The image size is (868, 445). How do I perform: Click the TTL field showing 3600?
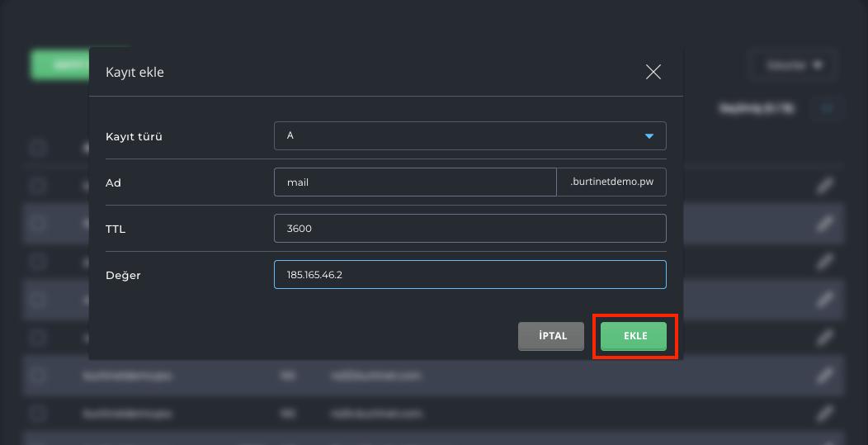(469, 229)
